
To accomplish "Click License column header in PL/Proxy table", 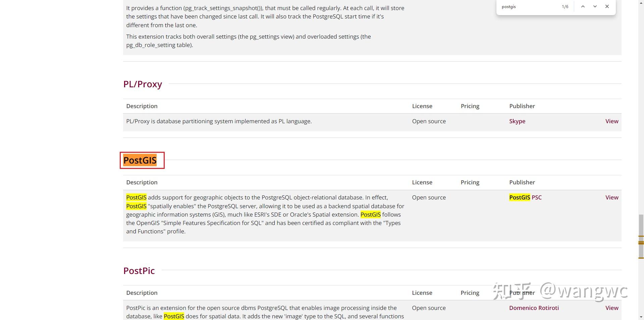I will click(422, 106).
